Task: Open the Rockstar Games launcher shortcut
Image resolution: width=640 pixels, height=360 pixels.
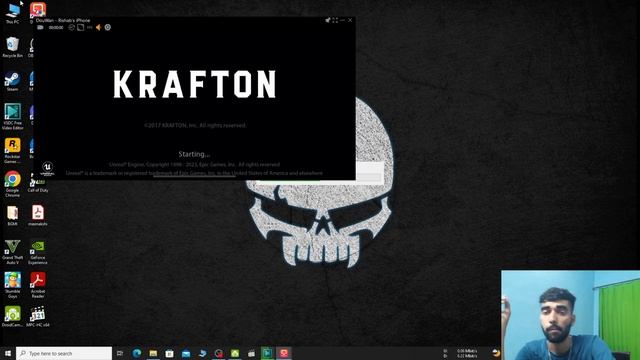Action: [13, 150]
